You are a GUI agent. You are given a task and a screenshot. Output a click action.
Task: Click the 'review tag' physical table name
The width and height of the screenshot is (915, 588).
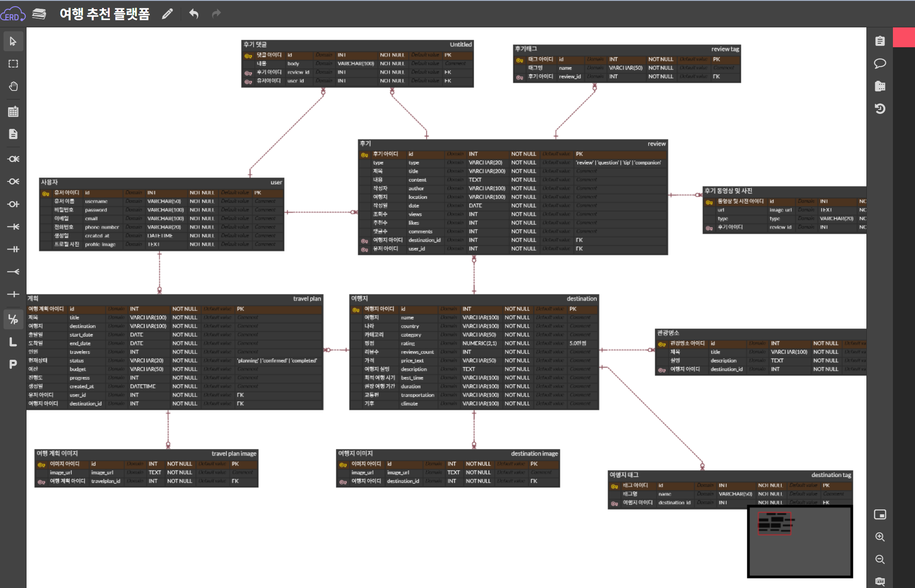[725, 49]
